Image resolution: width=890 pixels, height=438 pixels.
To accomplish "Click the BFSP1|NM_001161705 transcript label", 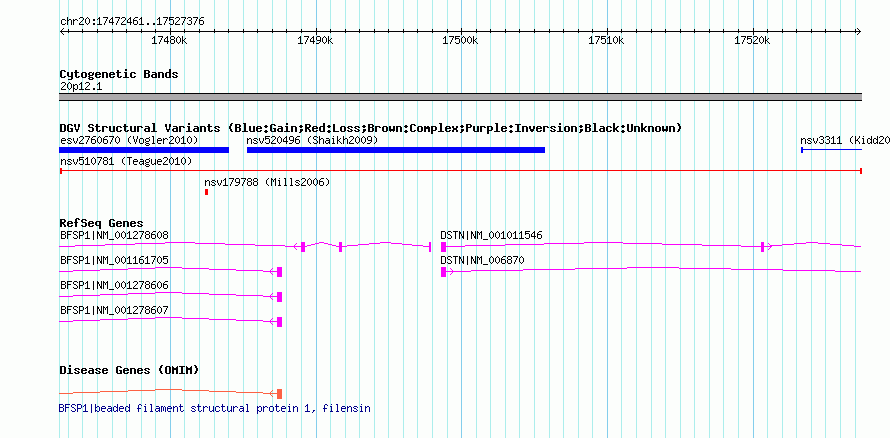I will coord(114,260).
